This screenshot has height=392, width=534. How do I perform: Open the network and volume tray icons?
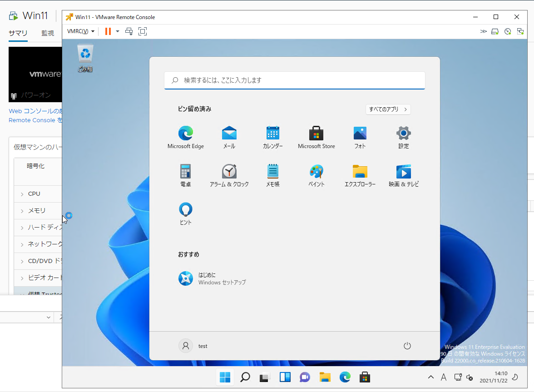click(x=464, y=377)
